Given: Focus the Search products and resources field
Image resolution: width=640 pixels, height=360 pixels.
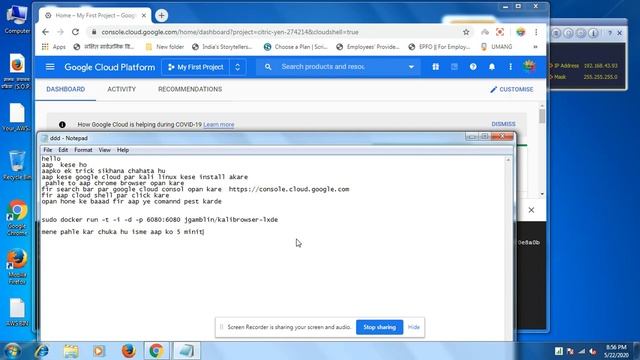Looking at the screenshot, I should (323, 67).
